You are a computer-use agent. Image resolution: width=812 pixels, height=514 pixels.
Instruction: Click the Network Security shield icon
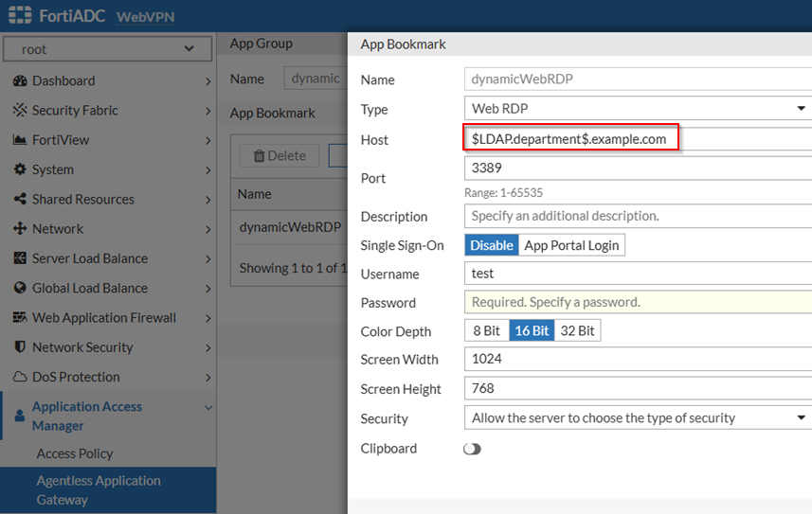pyautogui.click(x=19, y=347)
